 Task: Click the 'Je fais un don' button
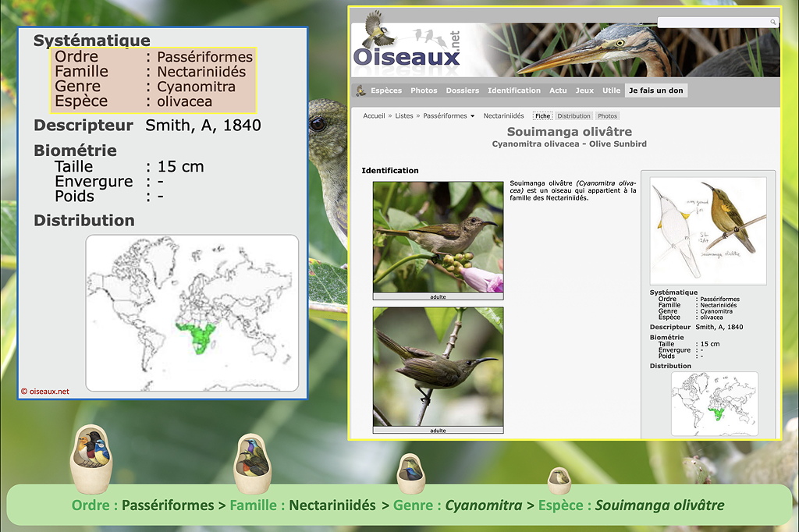tap(655, 90)
